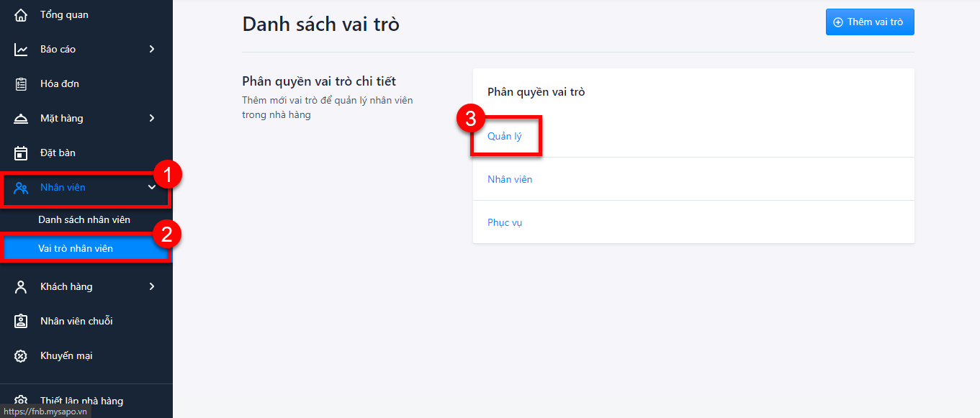The height and width of the screenshot is (418, 980).
Task: Click the Danh sách vai trò heading
Action: click(x=321, y=24)
